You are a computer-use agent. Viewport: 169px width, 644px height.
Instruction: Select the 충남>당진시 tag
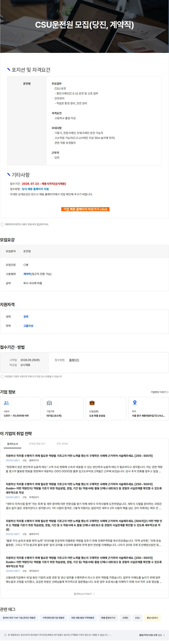tap(152, 618)
